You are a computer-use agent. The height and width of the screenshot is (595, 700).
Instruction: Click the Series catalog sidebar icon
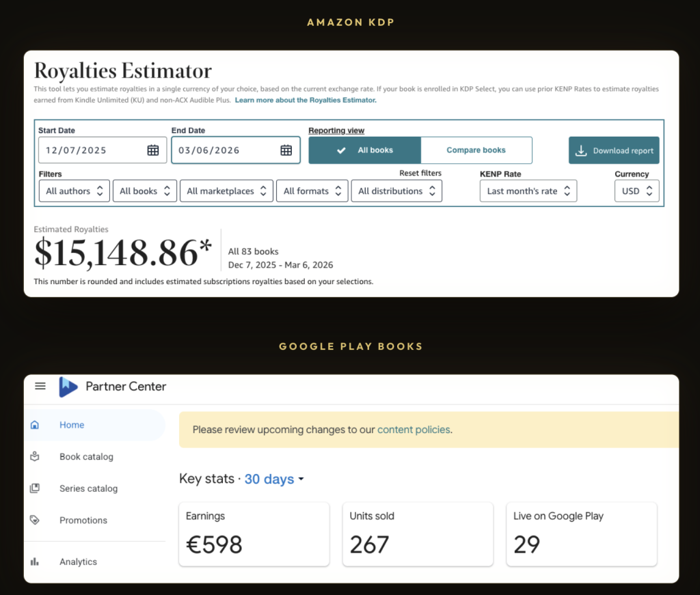click(35, 488)
